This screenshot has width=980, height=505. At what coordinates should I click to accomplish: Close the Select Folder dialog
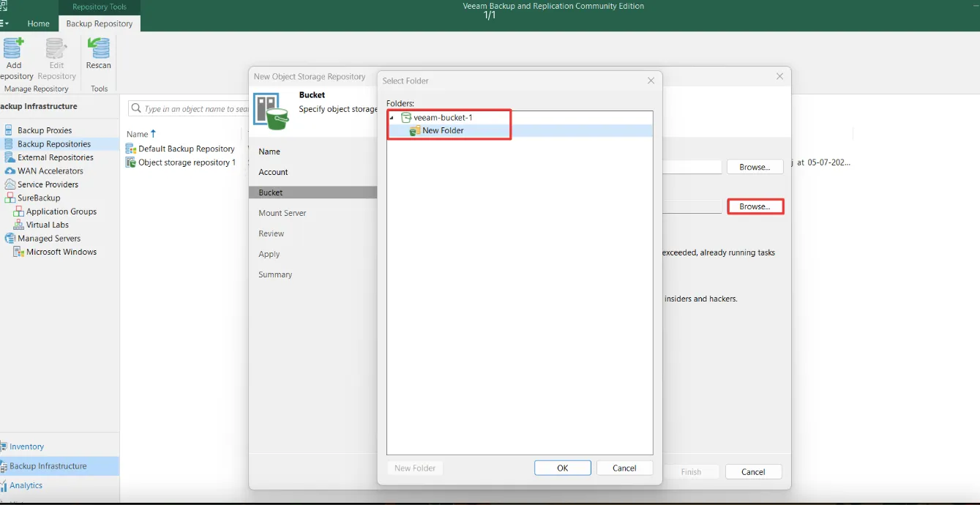pos(651,81)
